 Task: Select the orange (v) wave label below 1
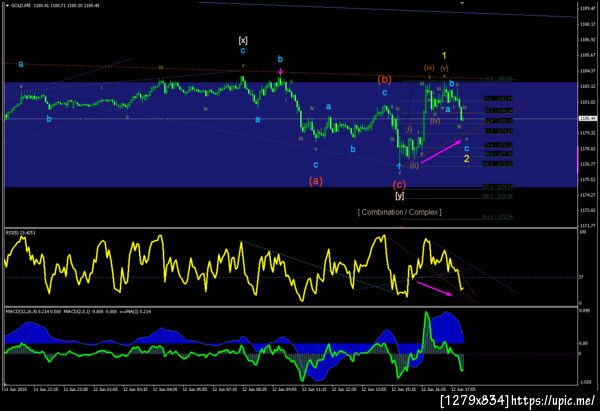pos(444,68)
